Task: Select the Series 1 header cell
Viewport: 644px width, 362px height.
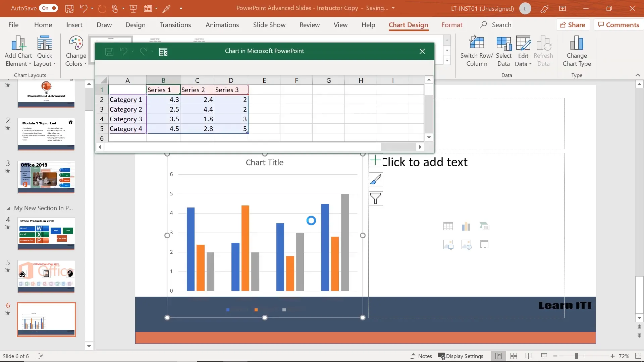Action: click(x=163, y=90)
